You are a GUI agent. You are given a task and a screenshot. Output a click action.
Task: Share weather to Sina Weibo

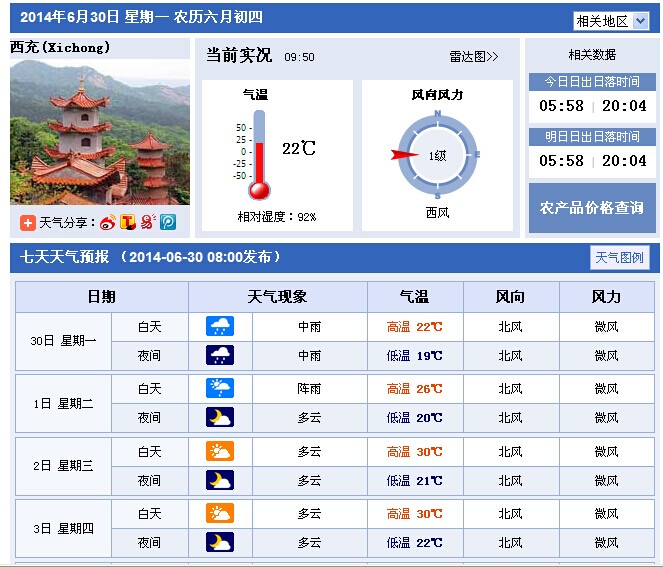[x=108, y=222]
